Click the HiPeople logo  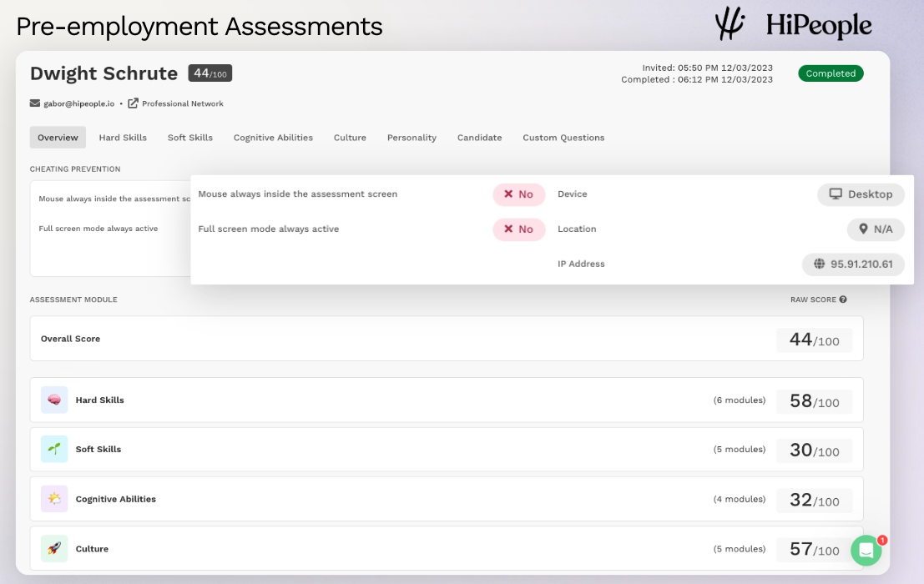[x=793, y=25]
